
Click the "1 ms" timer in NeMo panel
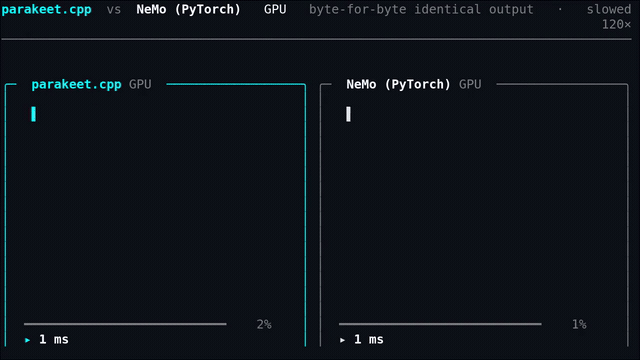(x=369, y=340)
